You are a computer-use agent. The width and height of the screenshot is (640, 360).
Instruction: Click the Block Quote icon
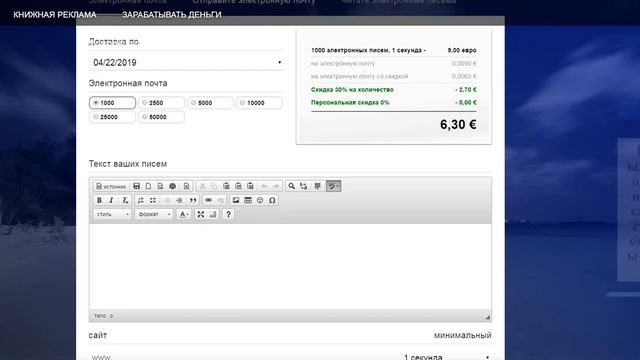[193, 200]
